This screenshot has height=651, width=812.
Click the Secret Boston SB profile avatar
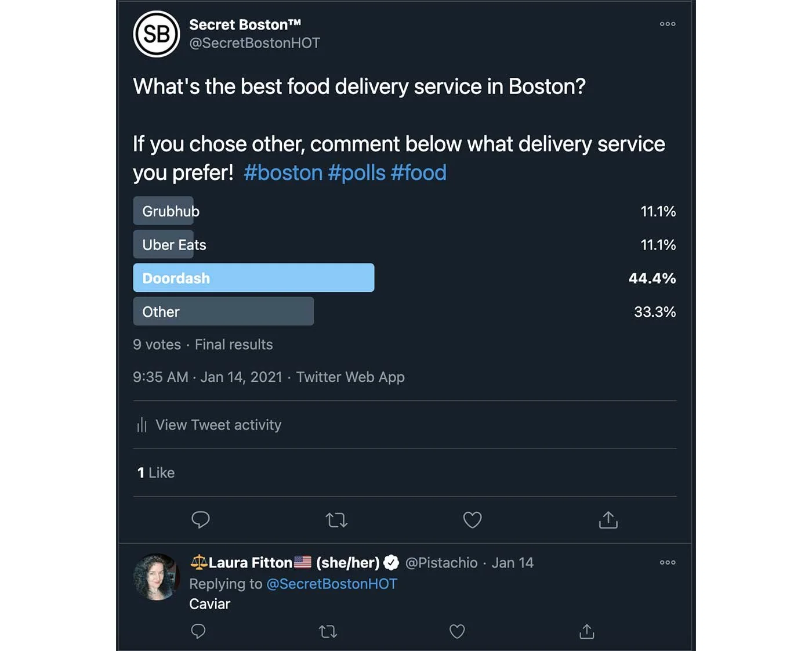[x=157, y=34]
